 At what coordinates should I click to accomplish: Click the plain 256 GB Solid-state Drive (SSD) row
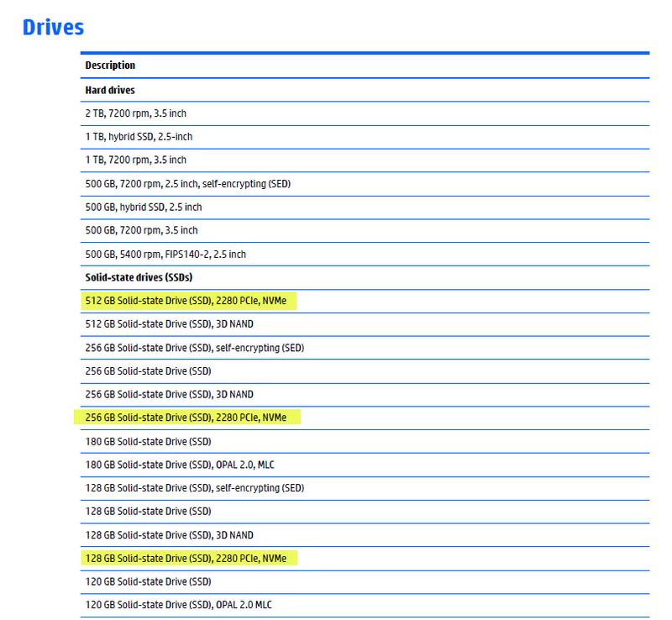click(365, 371)
